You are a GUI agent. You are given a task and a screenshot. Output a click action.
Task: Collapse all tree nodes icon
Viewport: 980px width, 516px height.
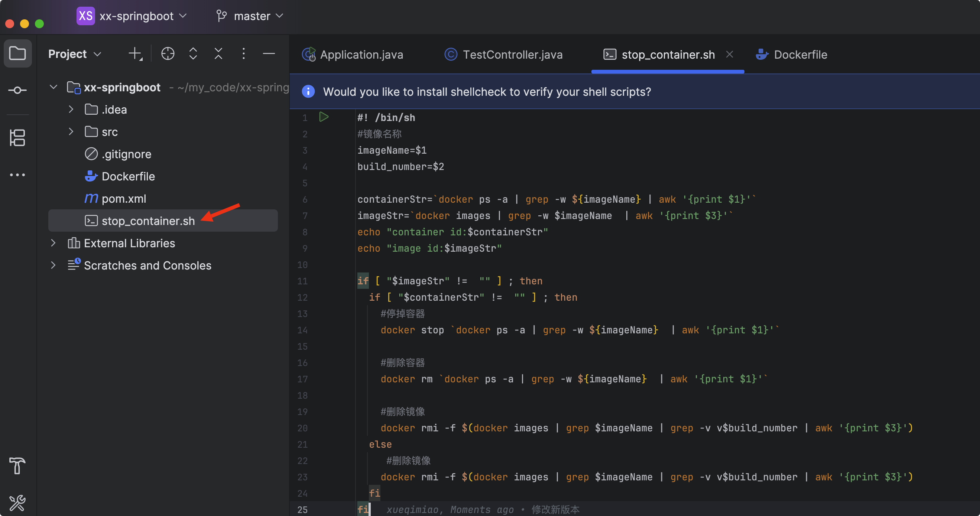coord(218,53)
